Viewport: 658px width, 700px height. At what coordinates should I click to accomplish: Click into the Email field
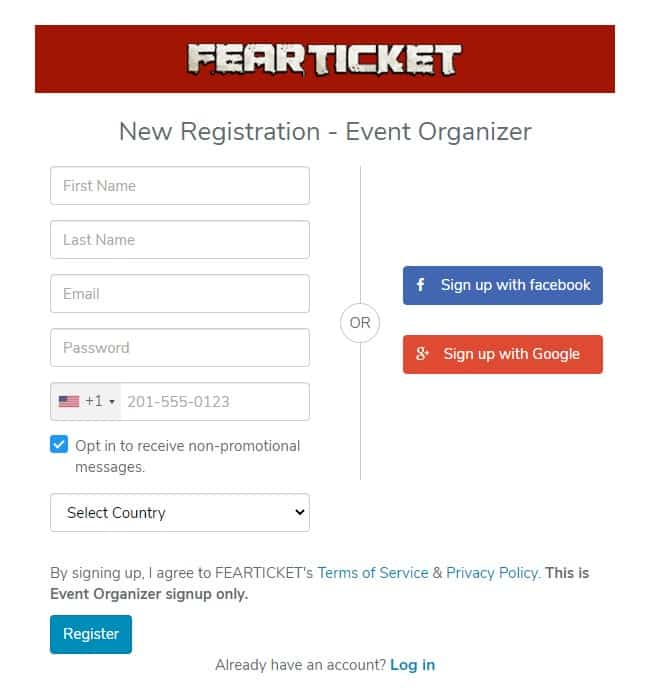(x=180, y=294)
